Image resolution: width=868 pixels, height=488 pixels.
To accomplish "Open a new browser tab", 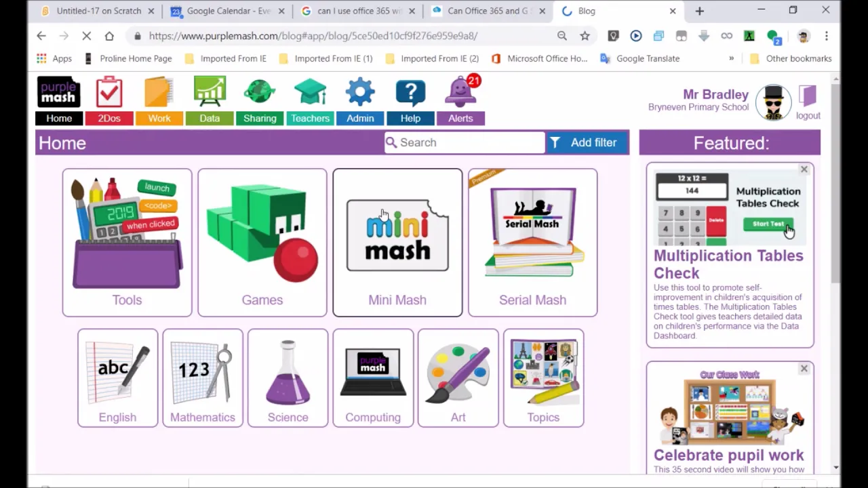I will pos(700,11).
